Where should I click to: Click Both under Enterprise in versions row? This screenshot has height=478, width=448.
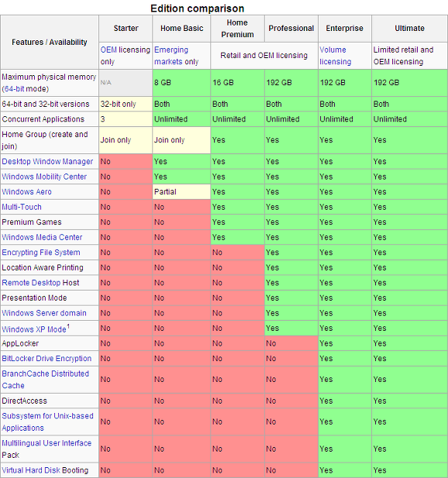(x=345, y=104)
